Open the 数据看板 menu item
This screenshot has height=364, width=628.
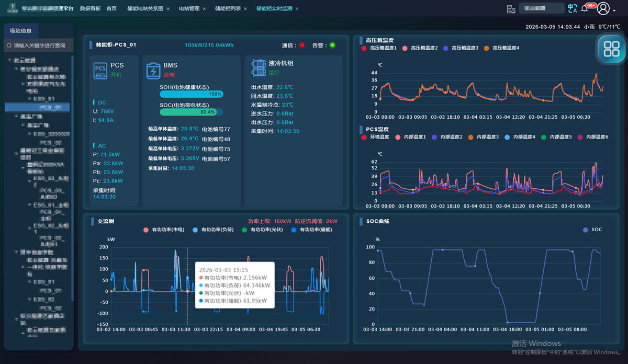(90, 9)
